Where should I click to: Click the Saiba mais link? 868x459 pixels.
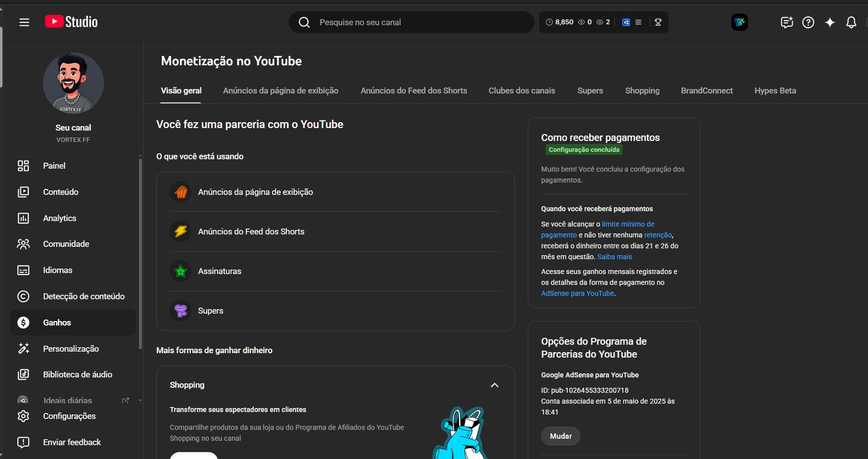point(614,257)
